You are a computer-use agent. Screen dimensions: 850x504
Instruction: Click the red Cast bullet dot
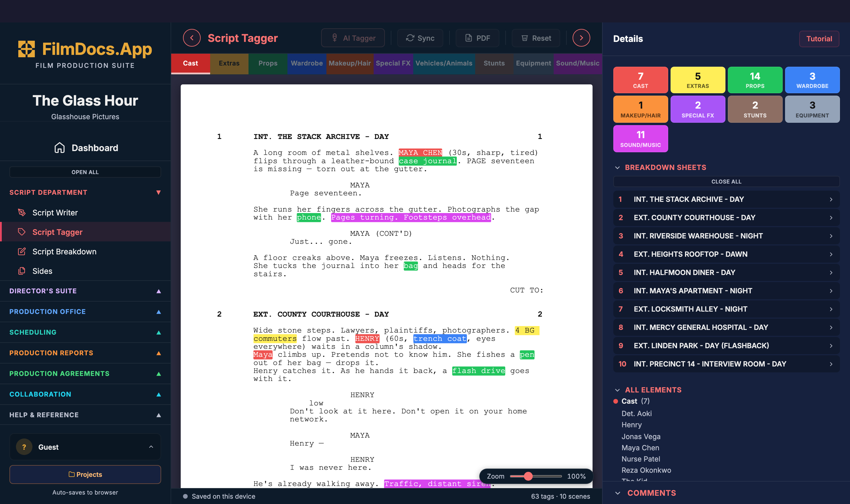(x=616, y=401)
